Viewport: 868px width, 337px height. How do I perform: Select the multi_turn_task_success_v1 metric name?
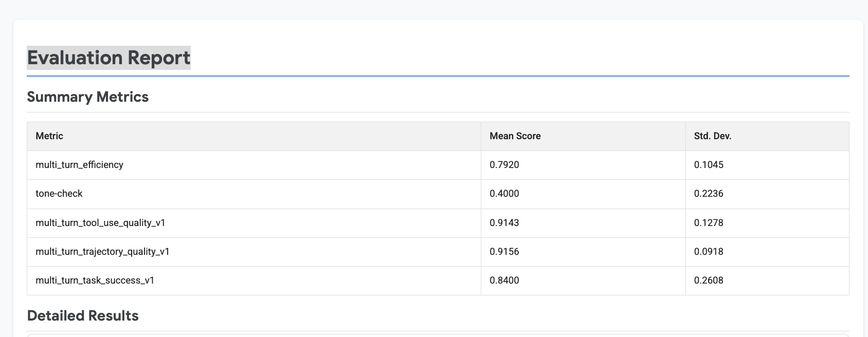[95, 280]
